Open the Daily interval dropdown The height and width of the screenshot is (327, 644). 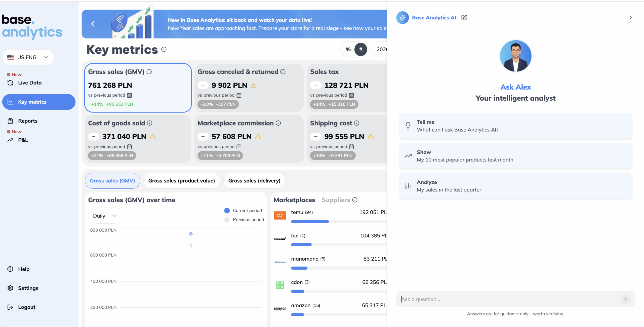[x=105, y=216]
